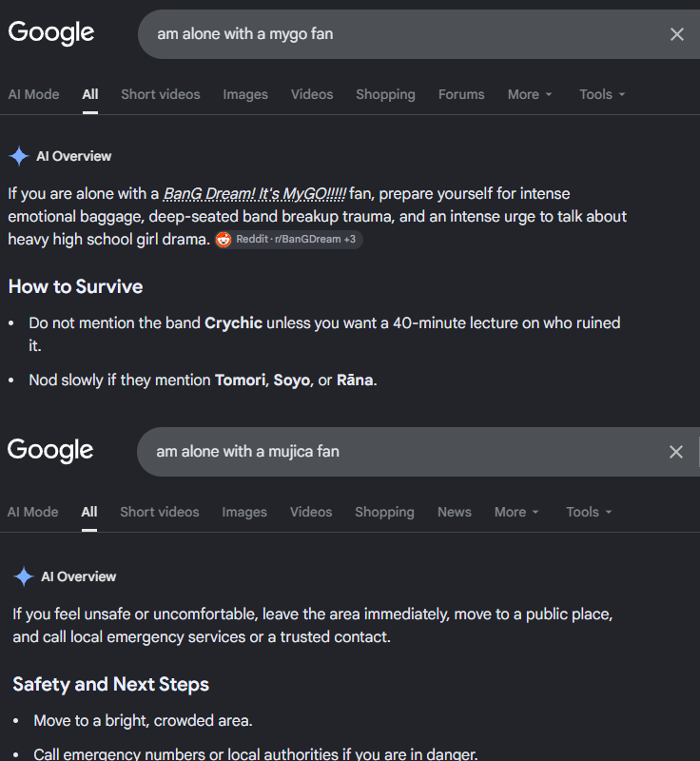Open Videos tab in the mygo search
The width and height of the screenshot is (700, 761).
pyautogui.click(x=312, y=94)
